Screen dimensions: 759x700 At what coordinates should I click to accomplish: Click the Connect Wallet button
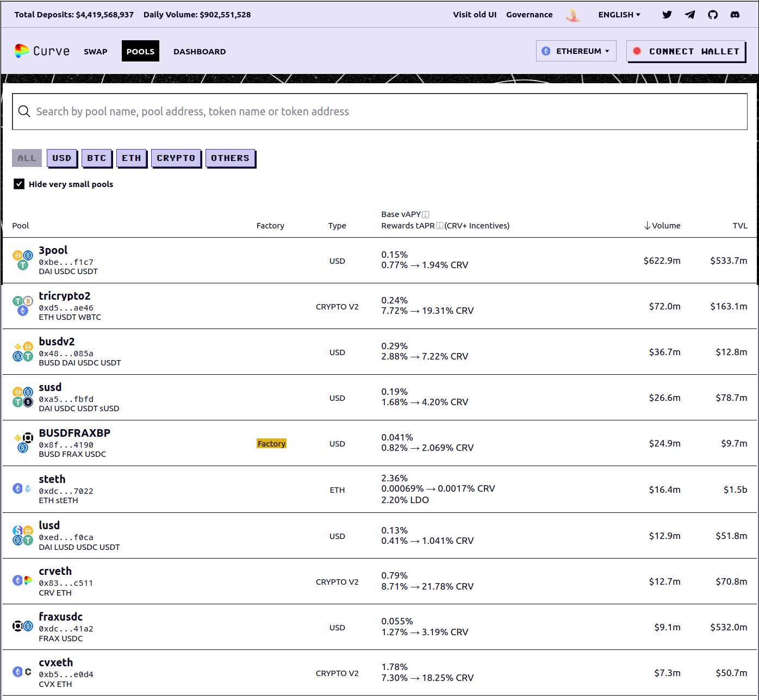pyautogui.click(x=686, y=51)
